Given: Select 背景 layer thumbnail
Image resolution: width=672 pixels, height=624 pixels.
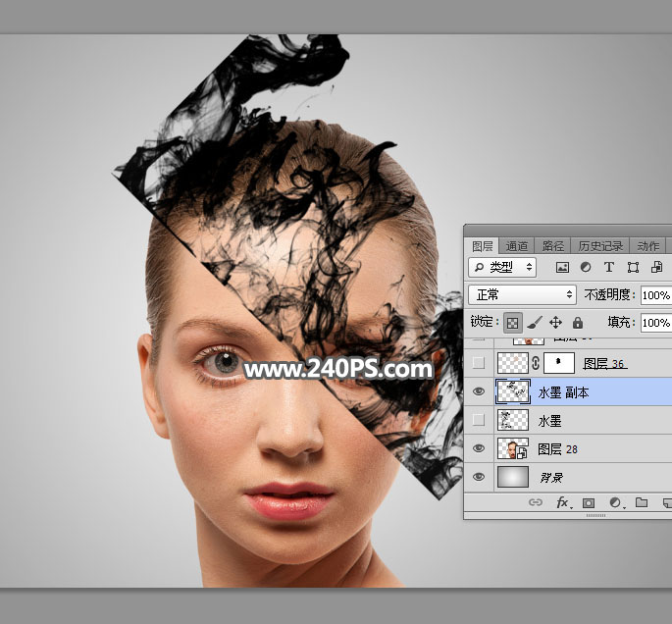Looking at the screenshot, I should point(513,477).
